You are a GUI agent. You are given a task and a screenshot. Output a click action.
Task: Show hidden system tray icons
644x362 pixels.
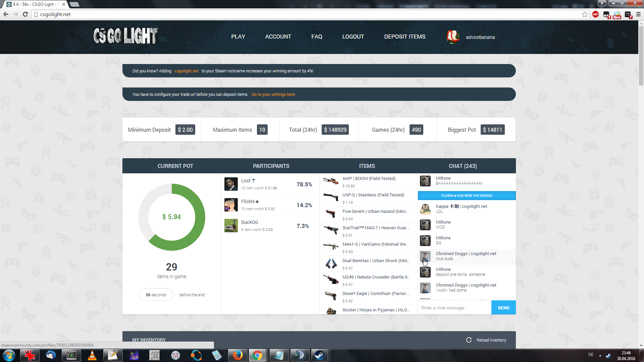[x=600, y=355]
